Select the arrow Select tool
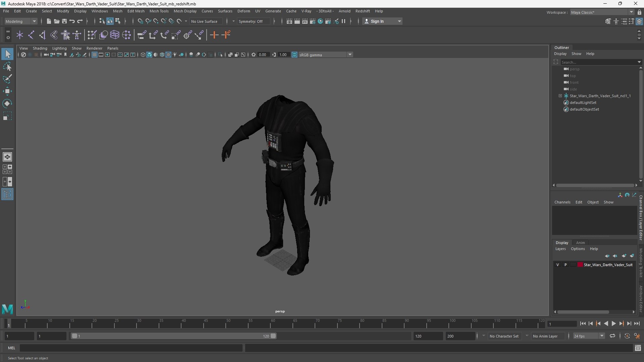 7,54
